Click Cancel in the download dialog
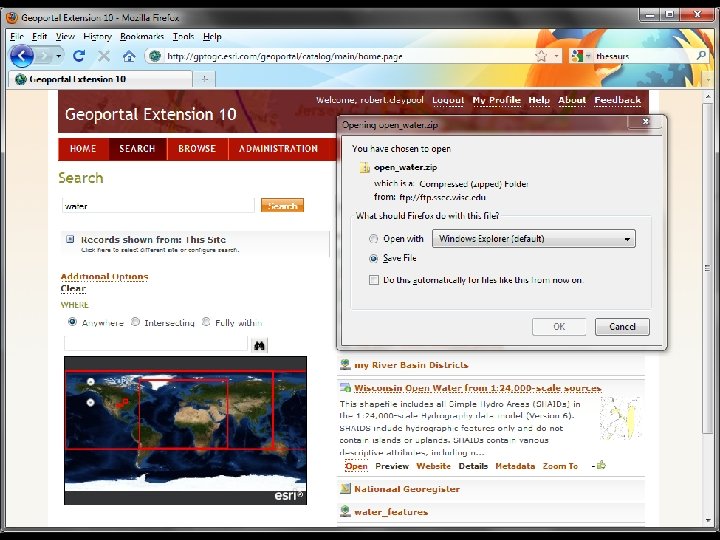Screen dimensions: 720x540 pos(622,327)
